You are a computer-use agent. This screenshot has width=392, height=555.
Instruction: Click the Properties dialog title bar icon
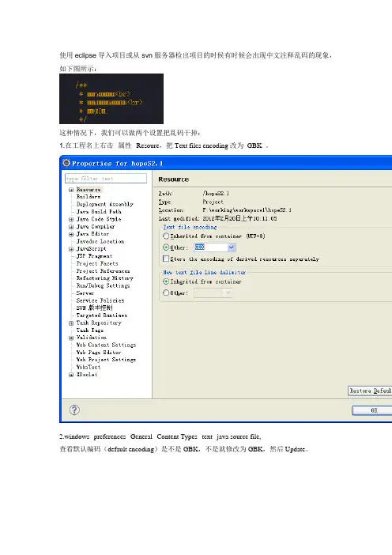66,163
